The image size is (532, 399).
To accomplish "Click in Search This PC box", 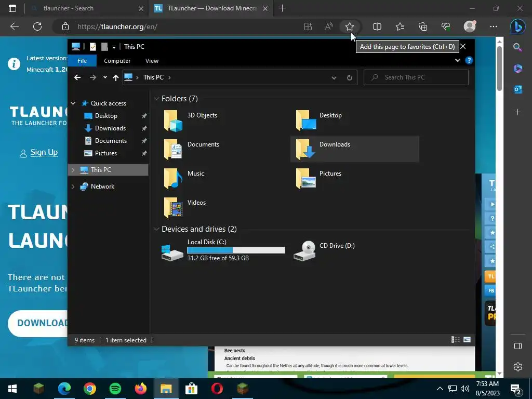I will point(416,77).
